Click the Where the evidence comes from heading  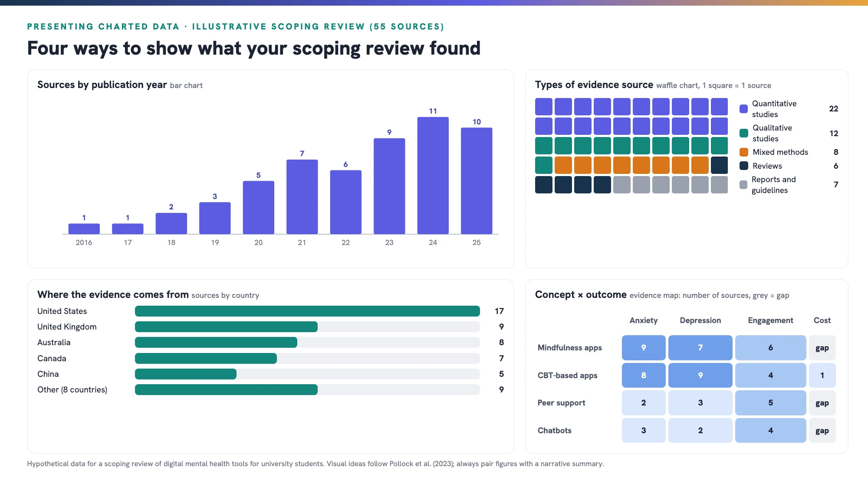[x=113, y=295]
